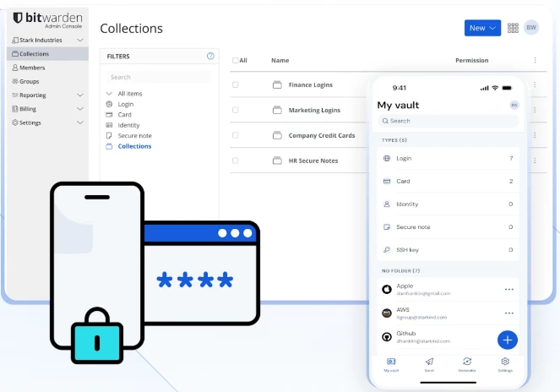Tap the Generator icon in mobile bar

tap(467, 363)
